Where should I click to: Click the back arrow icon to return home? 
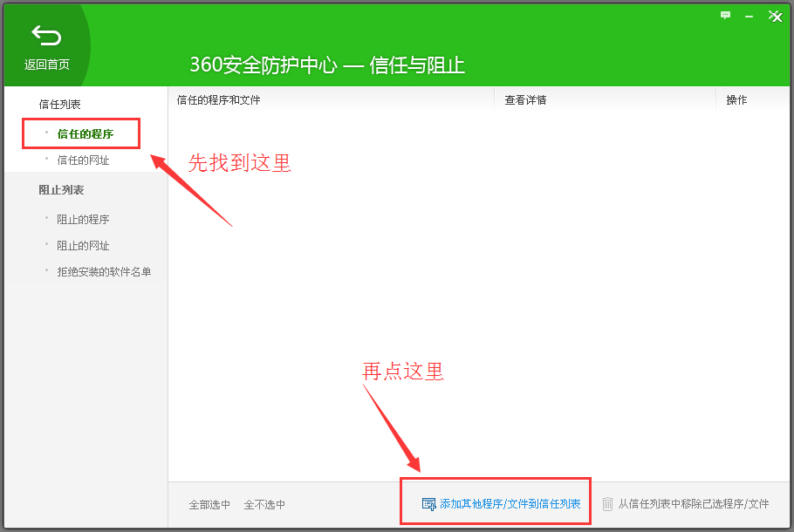tap(46, 36)
